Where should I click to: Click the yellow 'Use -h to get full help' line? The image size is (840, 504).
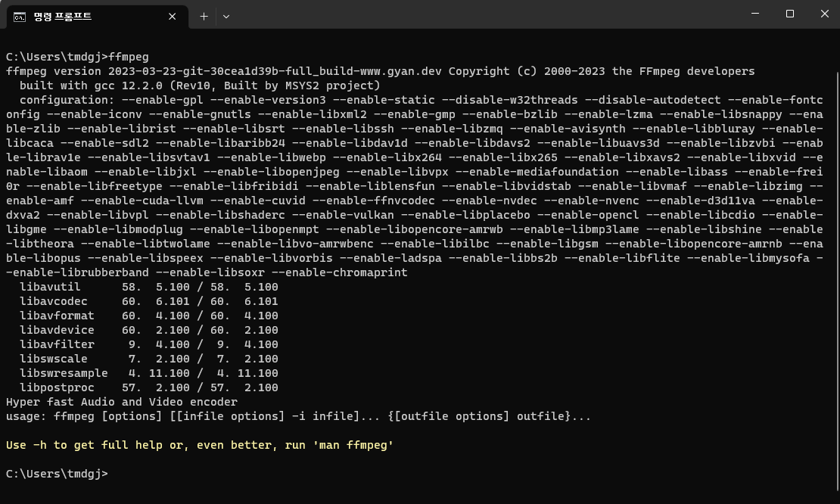coord(200,446)
